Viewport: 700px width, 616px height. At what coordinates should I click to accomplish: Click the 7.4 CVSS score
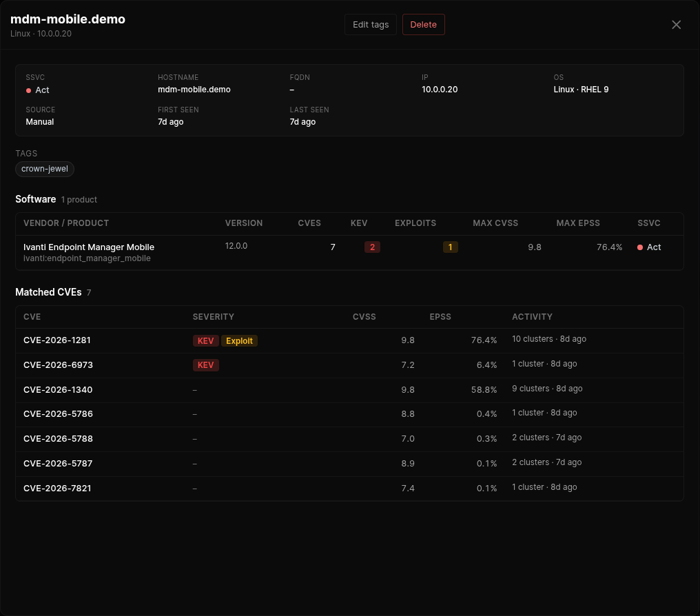[x=408, y=489]
